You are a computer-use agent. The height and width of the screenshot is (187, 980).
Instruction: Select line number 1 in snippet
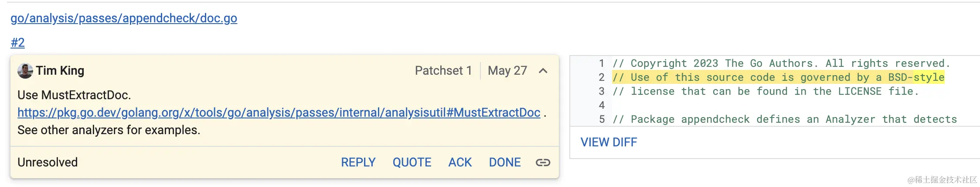click(x=602, y=63)
